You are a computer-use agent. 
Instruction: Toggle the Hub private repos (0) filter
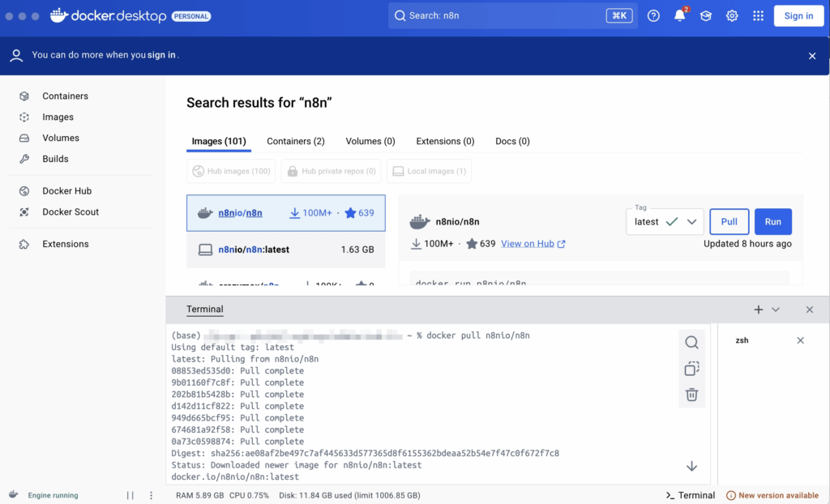332,171
